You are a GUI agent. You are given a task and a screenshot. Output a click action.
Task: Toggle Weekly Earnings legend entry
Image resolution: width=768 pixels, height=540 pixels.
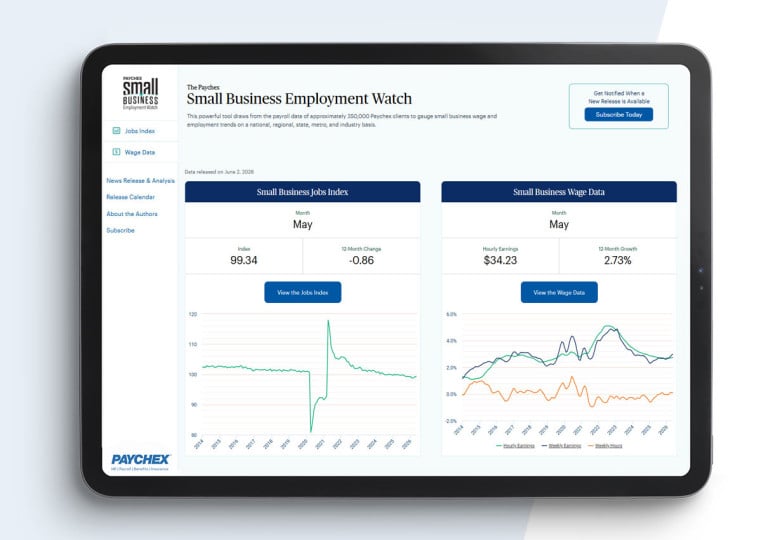(x=561, y=446)
